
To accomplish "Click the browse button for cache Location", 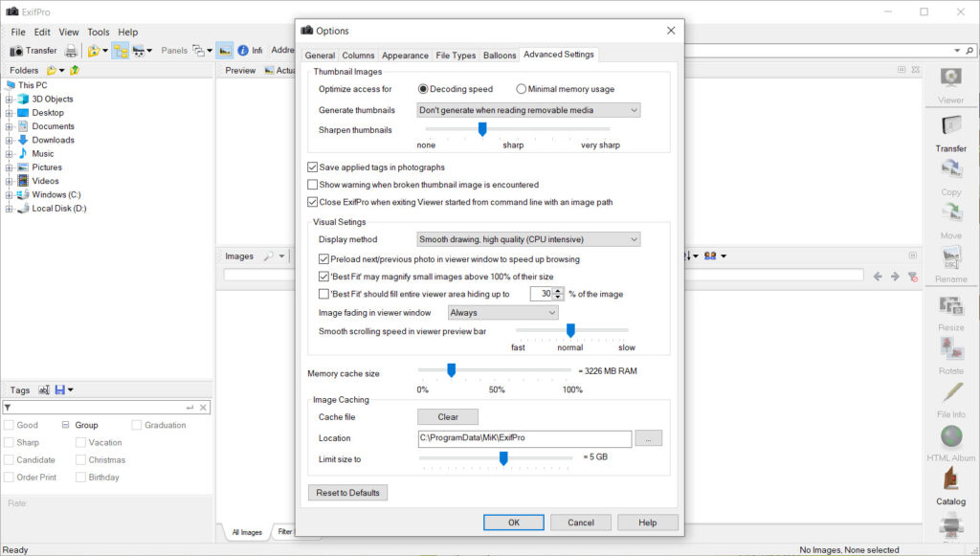I will (648, 438).
